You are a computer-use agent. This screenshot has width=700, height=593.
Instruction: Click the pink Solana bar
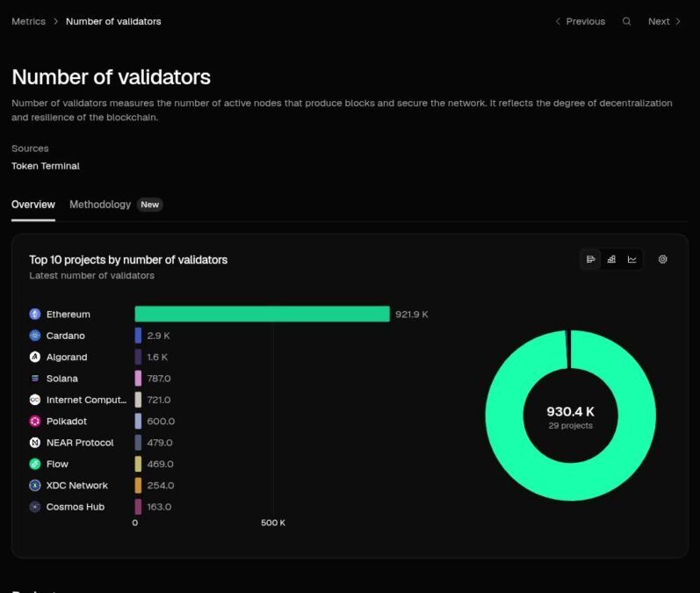pyautogui.click(x=138, y=379)
